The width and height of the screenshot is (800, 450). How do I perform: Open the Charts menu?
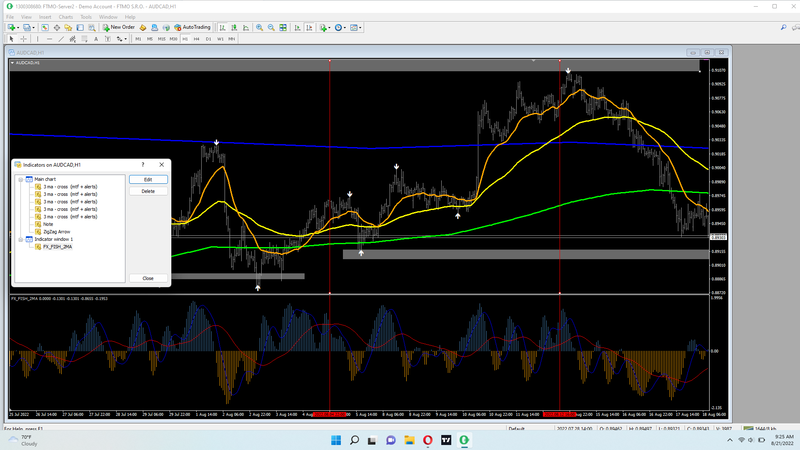pyautogui.click(x=66, y=17)
